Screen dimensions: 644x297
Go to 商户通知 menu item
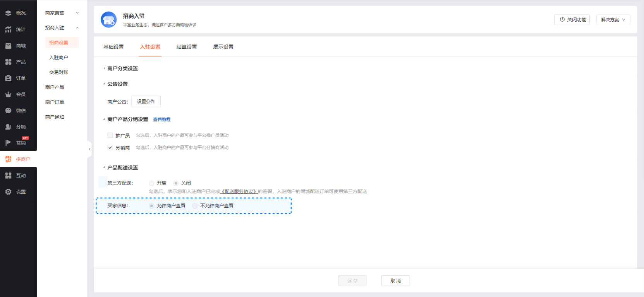pyautogui.click(x=55, y=117)
